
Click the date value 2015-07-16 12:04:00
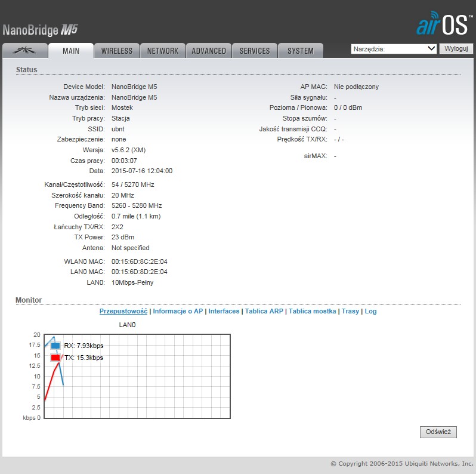[x=142, y=171]
